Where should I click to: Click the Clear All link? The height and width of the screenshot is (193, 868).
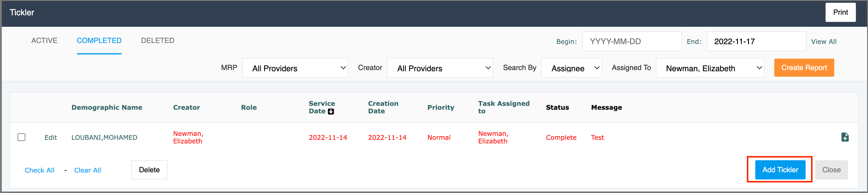pos(87,170)
